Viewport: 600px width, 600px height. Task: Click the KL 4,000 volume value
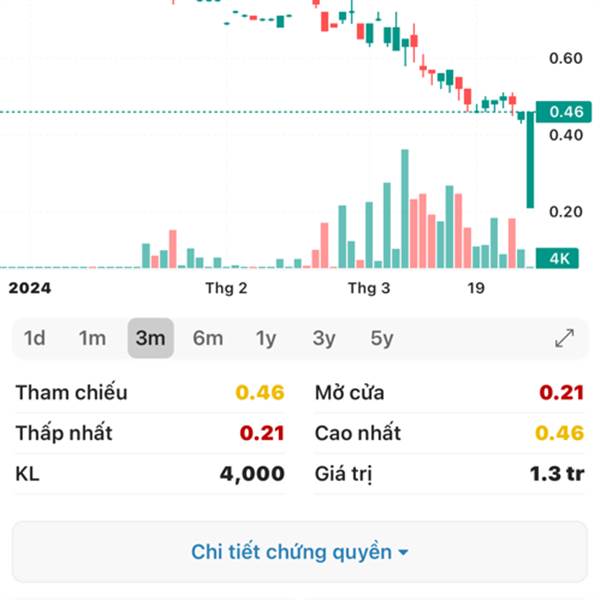click(x=252, y=474)
